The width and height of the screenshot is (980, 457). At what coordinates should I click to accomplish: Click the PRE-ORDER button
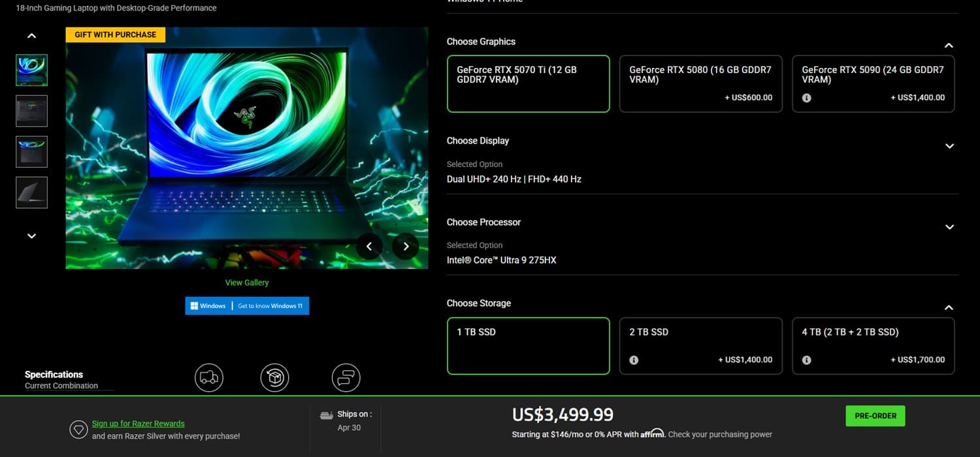click(875, 416)
